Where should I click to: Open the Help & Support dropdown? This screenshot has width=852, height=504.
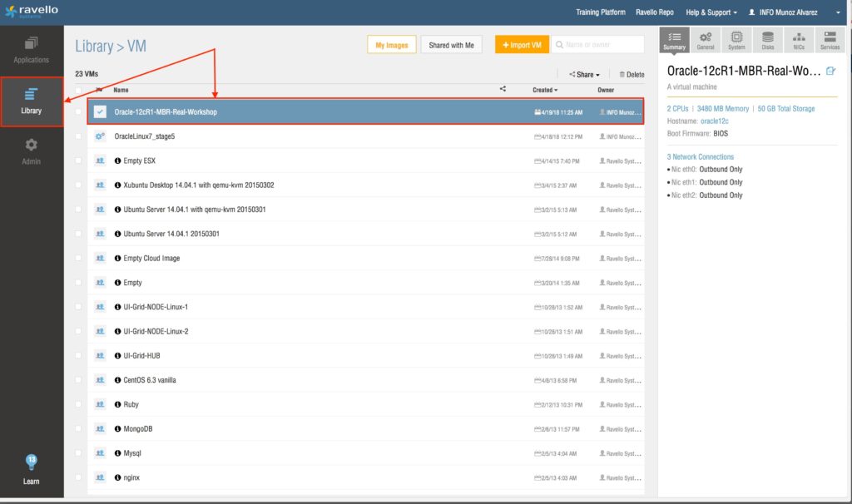[x=711, y=12]
